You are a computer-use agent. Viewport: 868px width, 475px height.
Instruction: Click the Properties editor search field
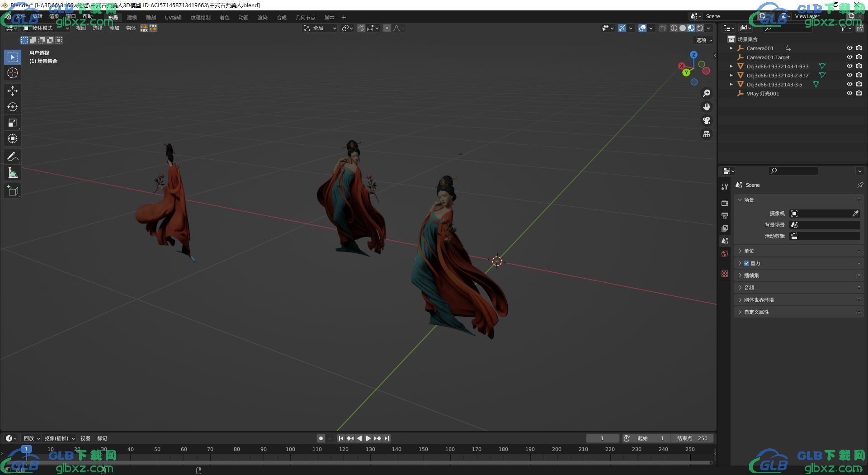click(x=793, y=171)
